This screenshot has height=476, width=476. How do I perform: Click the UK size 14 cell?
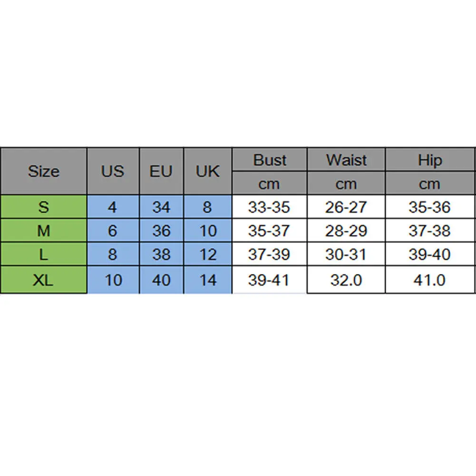pos(208,280)
